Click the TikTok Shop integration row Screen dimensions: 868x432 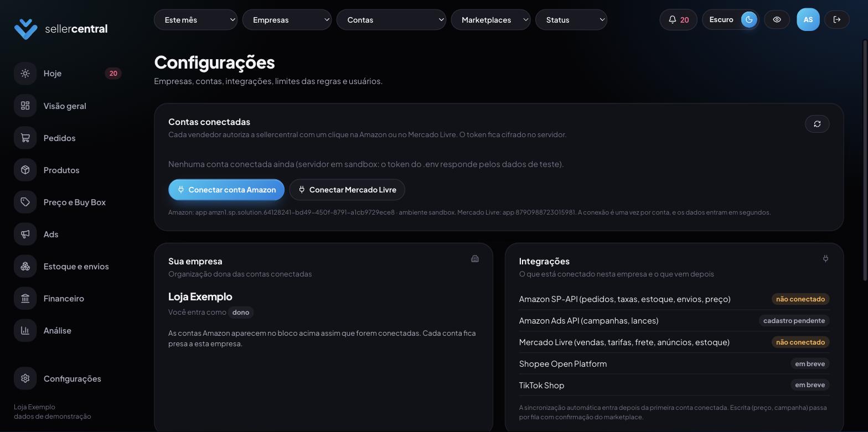[x=674, y=385]
